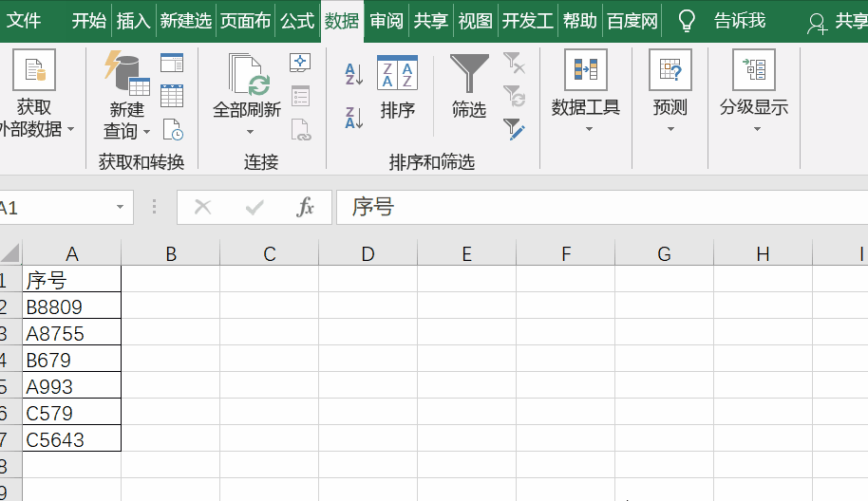Toggle the Filter funnel
868x501 pixels.
[469, 74]
